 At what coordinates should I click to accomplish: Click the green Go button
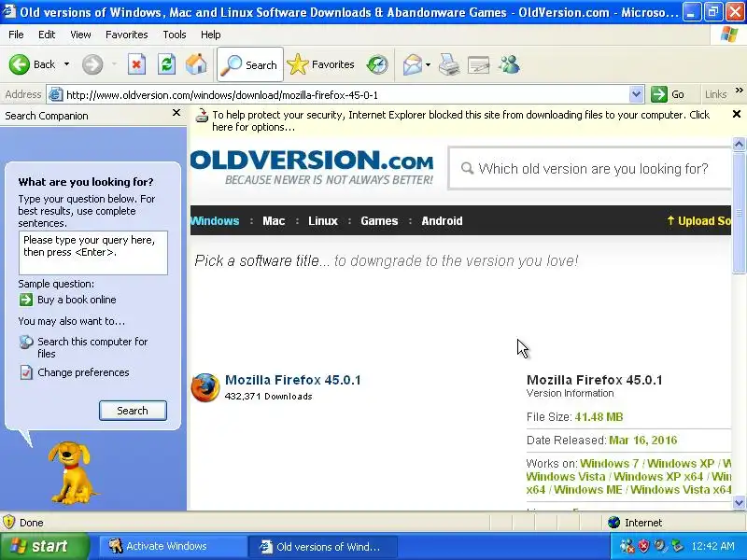pos(668,94)
